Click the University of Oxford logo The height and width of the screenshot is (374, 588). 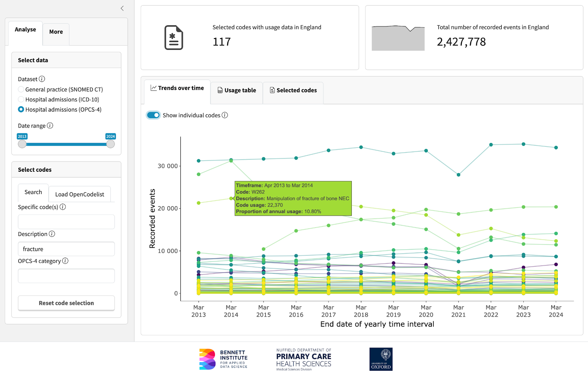pos(381,359)
